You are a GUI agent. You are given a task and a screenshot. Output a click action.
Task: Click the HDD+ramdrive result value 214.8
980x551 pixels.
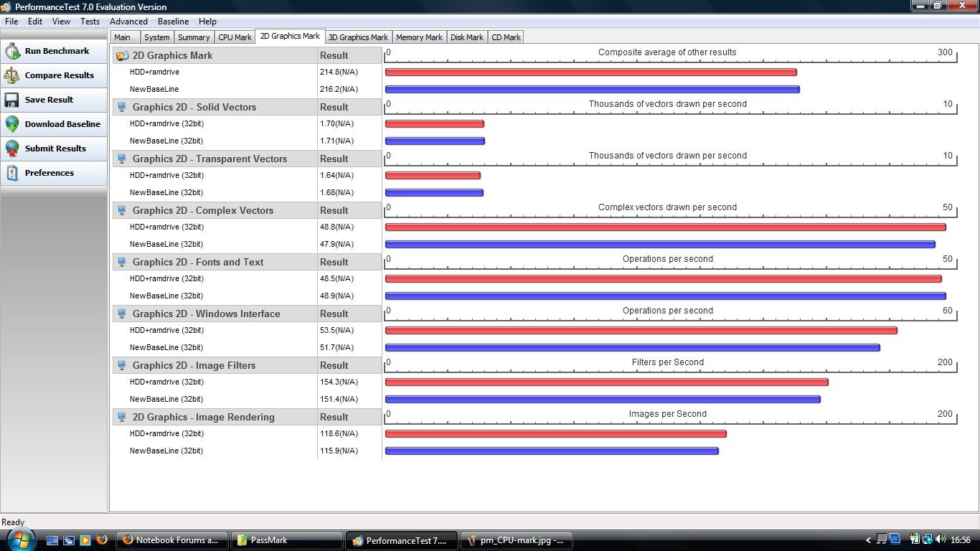339,72
